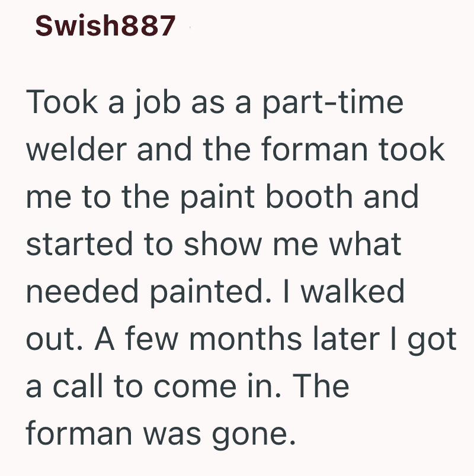Select the word "welder" in the text
This screenshot has width=474, height=476.
76,149
